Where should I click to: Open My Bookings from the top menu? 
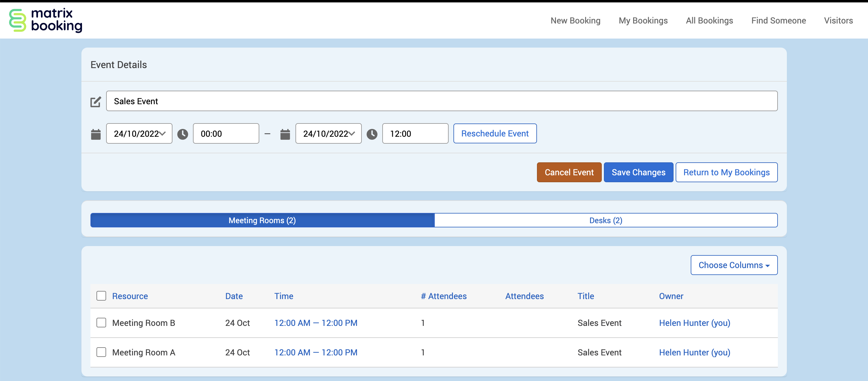643,20
